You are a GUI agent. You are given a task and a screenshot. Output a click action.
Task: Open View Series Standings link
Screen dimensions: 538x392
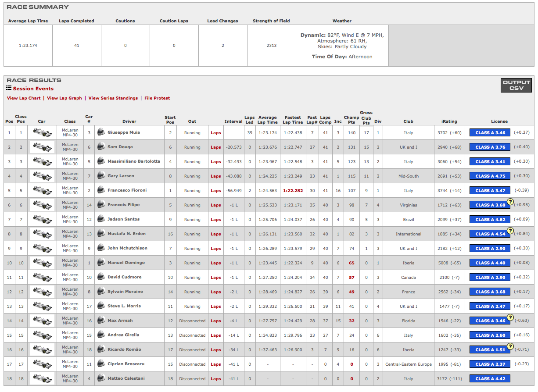tap(113, 98)
